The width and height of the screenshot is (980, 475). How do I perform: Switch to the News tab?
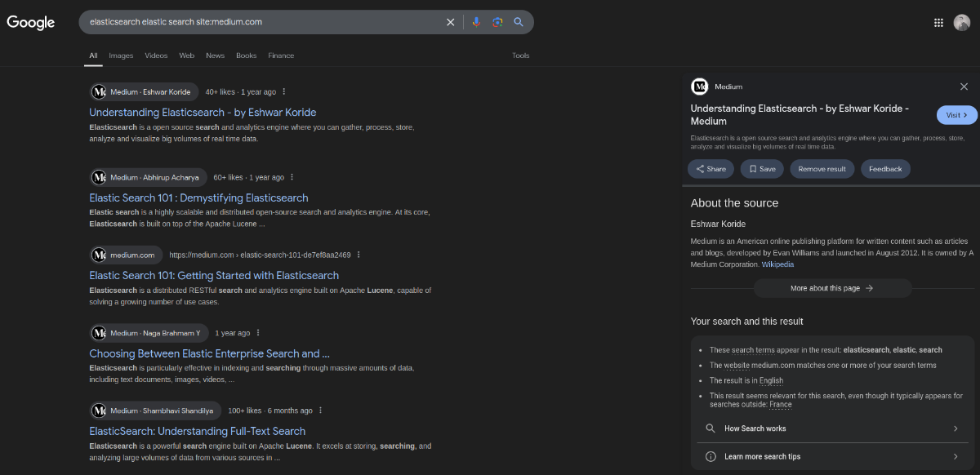click(x=215, y=55)
